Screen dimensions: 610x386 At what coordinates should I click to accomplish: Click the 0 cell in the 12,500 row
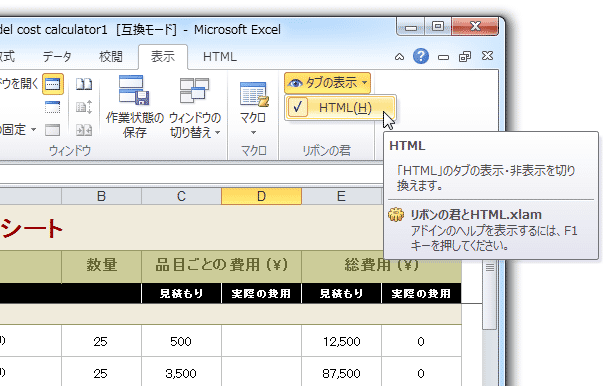tap(421, 341)
